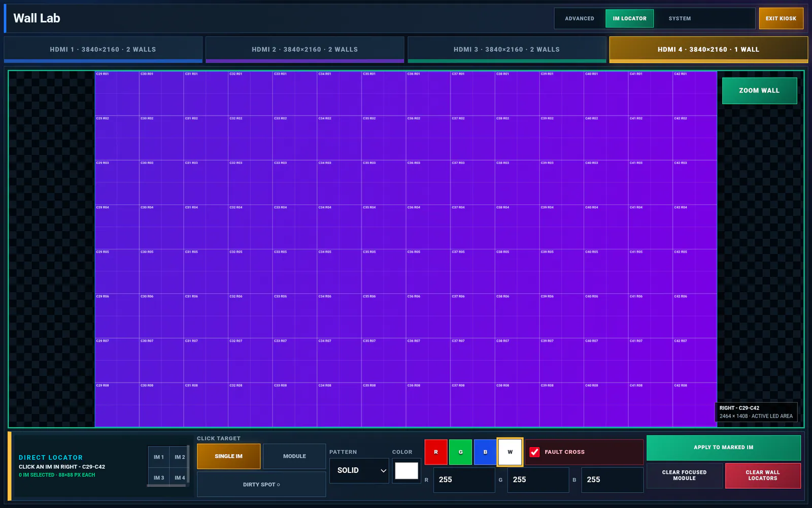This screenshot has width=812, height=508.
Task: Select the HDMI 4 1 WALL tab
Action: click(708, 49)
